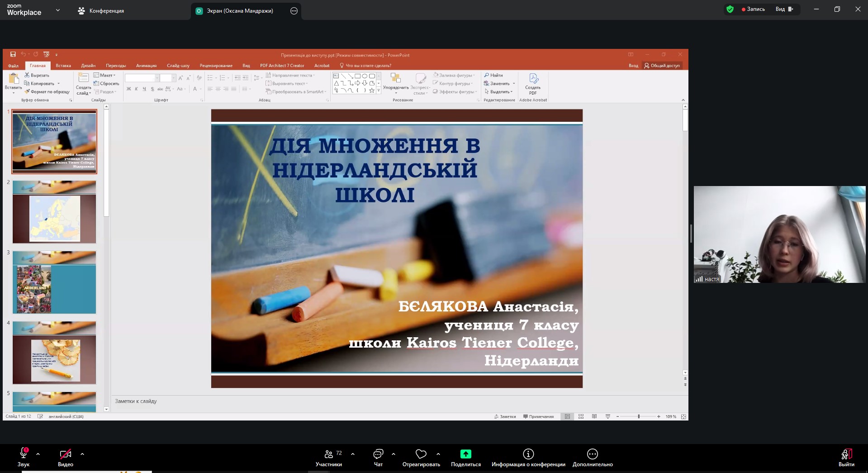Expand video options arrow next to Видео
The image size is (868, 473).
[82, 454]
